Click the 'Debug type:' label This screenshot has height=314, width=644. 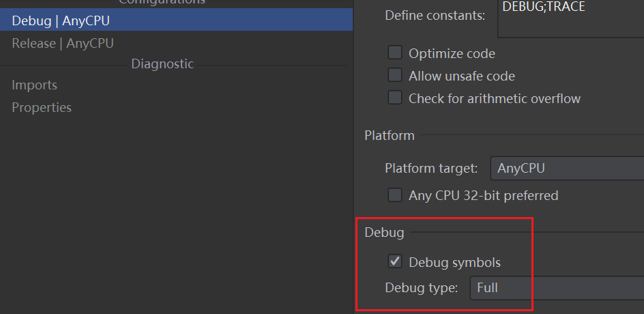tap(422, 288)
